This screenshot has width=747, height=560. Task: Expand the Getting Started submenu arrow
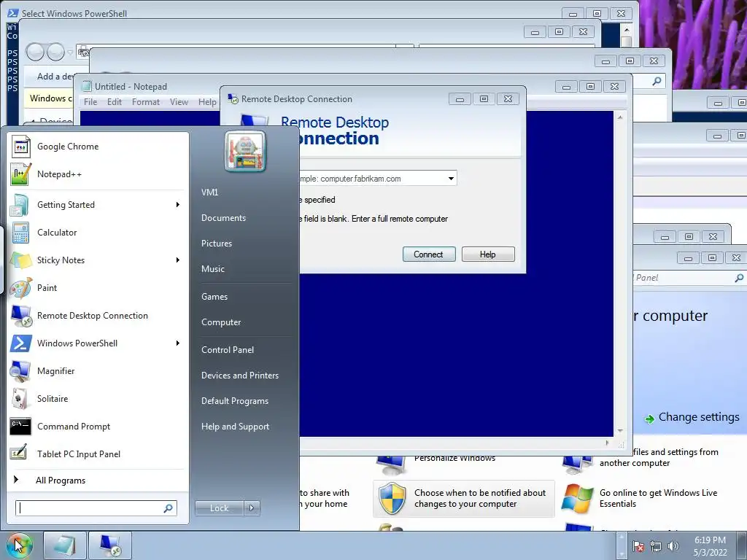tap(178, 205)
